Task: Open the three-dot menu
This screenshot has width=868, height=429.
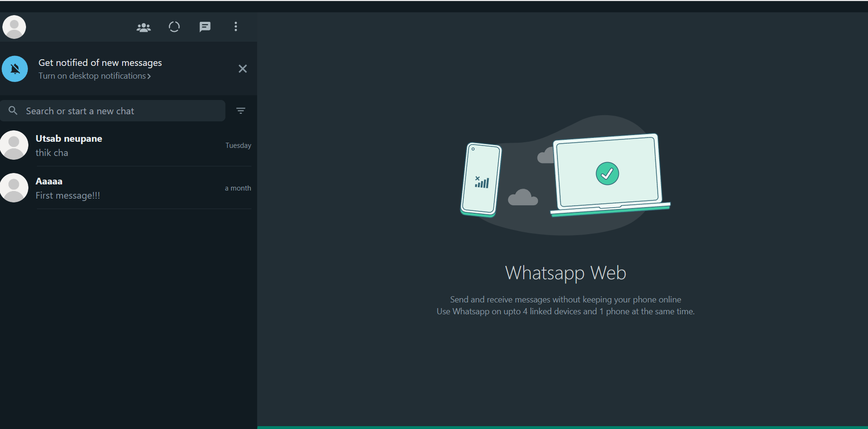Action: pos(235,27)
